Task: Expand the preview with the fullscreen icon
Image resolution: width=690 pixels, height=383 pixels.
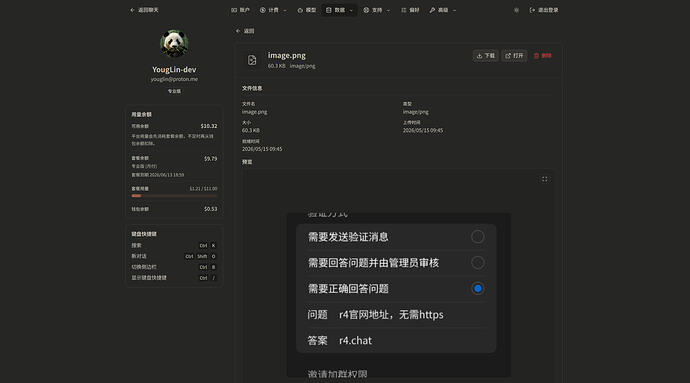Action: (x=545, y=179)
